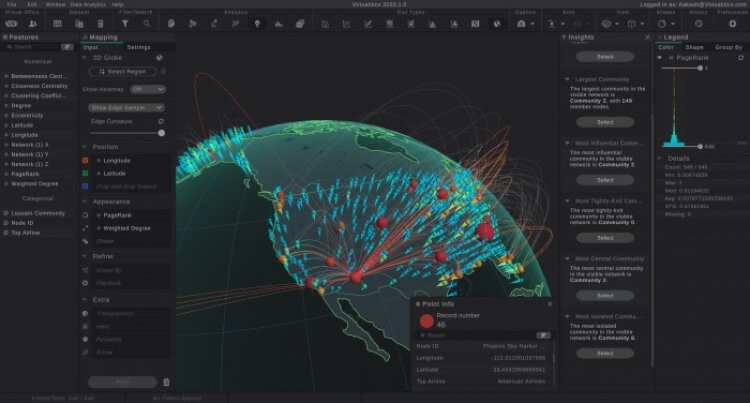The height and width of the screenshot is (403, 750).
Task: Click the refresh icon next to the PageRank legend
Action: coord(741,58)
